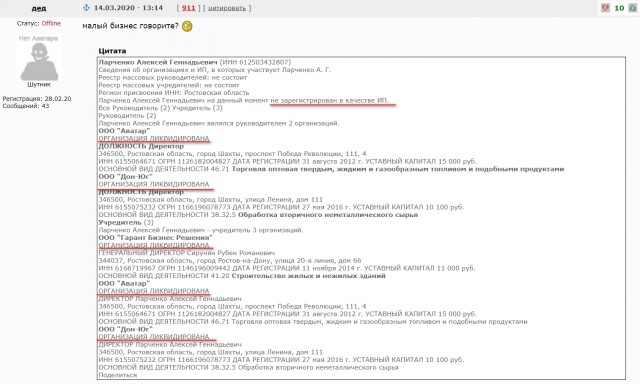This screenshot has width=640, height=384.
Task: Click the message text малый бизнес говорите?
Action: pos(131,26)
